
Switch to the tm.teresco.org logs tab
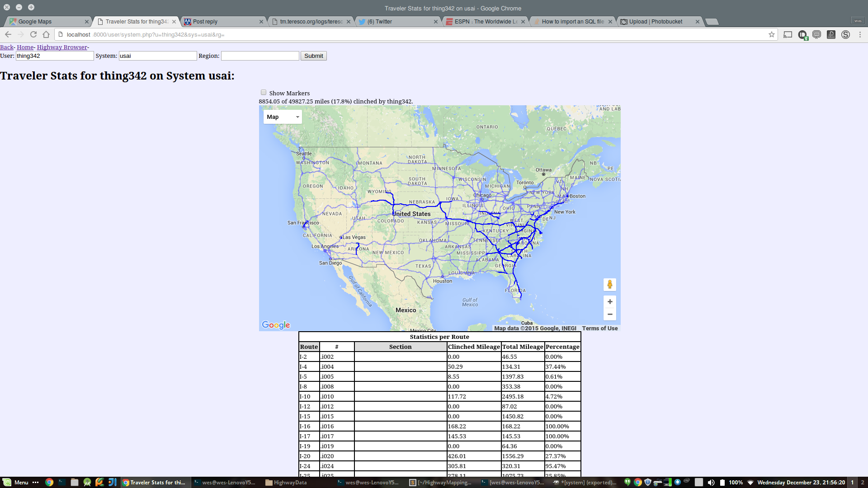(x=311, y=22)
